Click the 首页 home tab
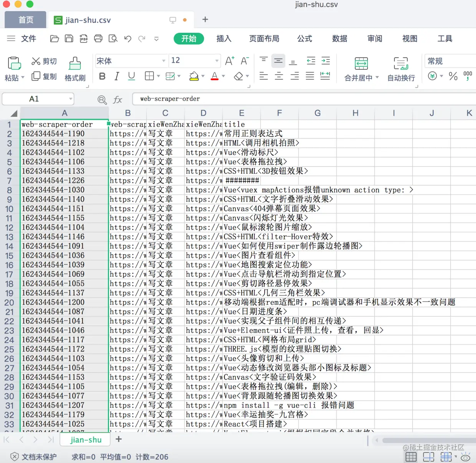Image resolution: width=476 pixels, height=463 pixels. [x=26, y=20]
